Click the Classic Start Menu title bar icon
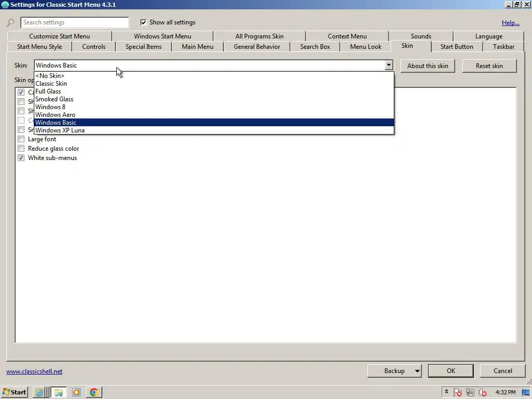This screenshot has width=532, height=399. point(5,5)
